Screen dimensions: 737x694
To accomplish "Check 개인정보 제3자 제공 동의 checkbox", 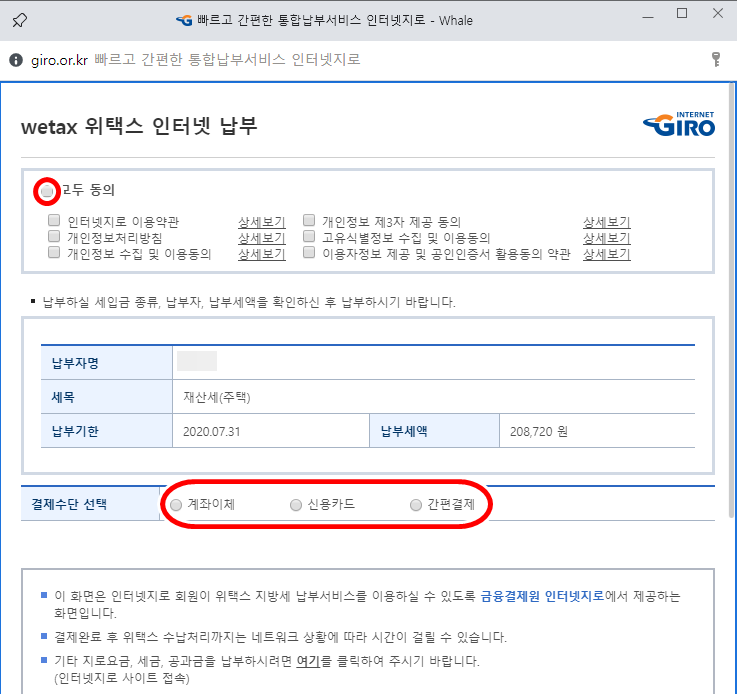I will pyautogui.click(x=309, y=220).
